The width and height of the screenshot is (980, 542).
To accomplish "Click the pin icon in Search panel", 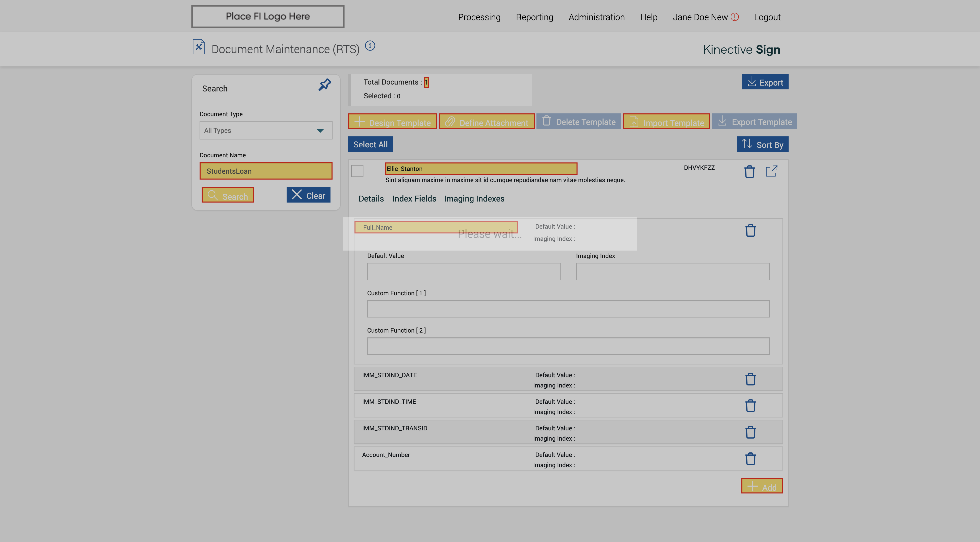I will point(324,85).
